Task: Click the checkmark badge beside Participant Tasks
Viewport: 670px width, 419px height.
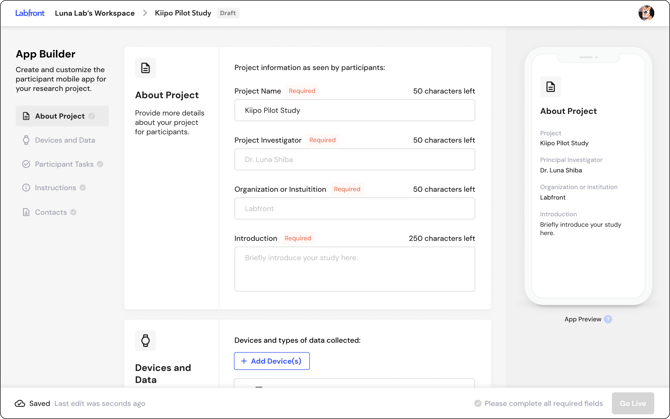Action: tap(100, 164)
